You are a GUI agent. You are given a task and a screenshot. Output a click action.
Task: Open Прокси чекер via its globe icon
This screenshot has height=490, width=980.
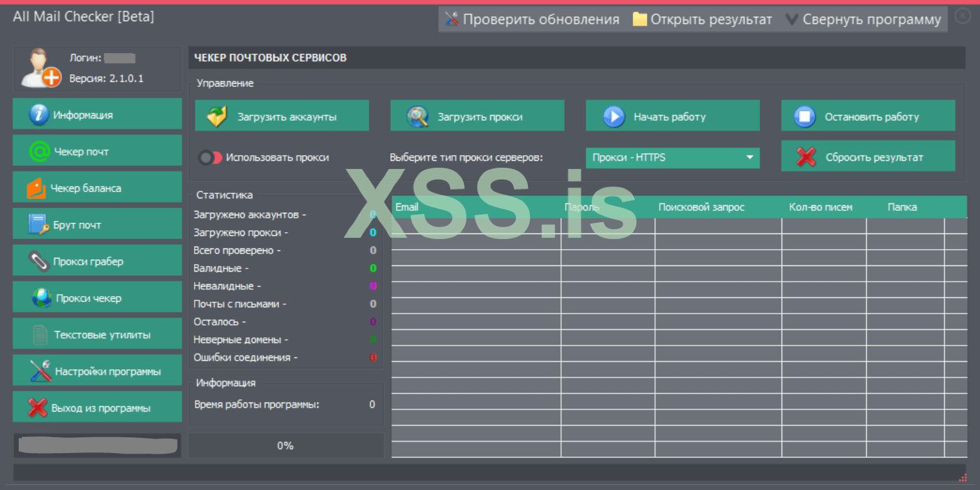coord(42,299)
